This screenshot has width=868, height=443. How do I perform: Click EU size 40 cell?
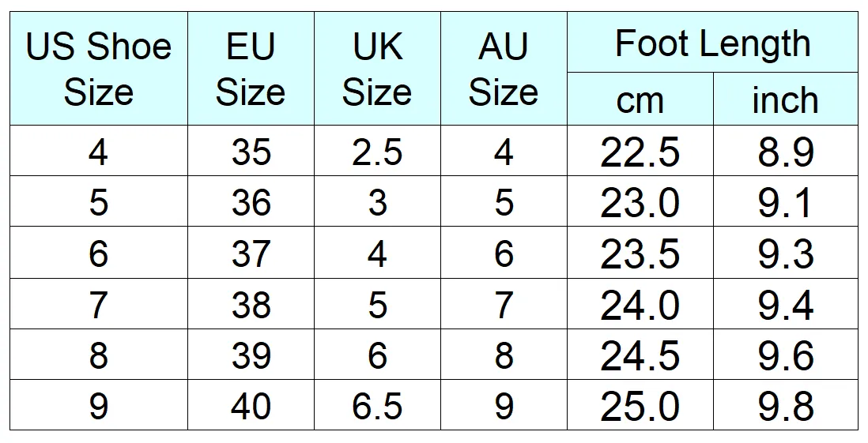(251, 405)
